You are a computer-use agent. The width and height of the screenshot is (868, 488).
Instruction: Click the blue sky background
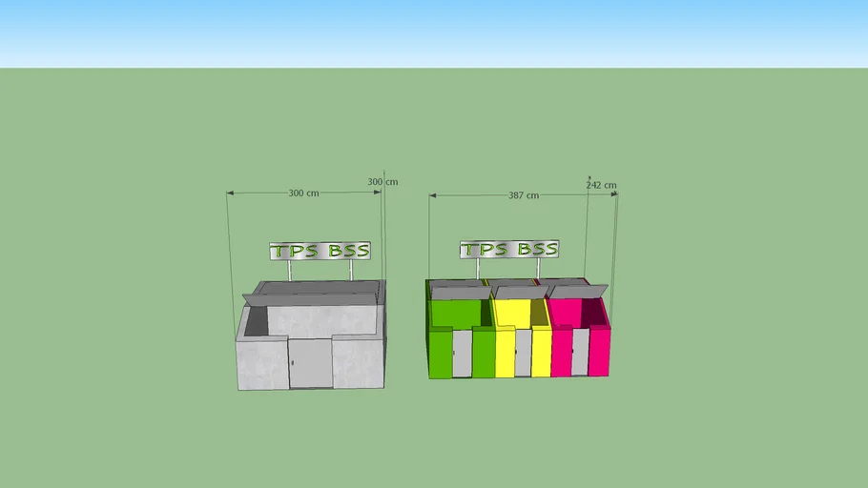[434, 33]
